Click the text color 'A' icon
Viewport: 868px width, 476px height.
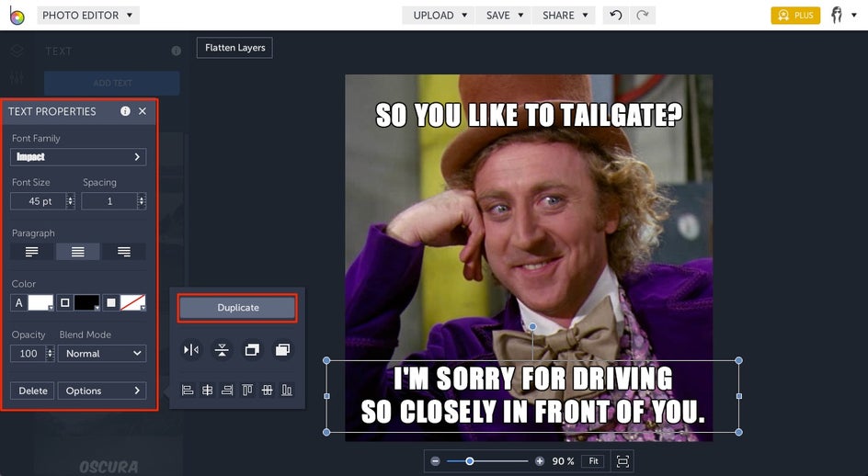(18, 302)
